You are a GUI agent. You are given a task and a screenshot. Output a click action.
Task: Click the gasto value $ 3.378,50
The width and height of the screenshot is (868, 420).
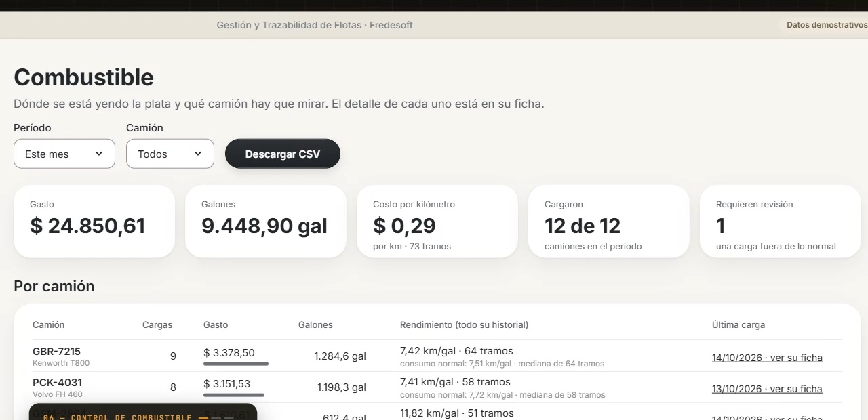[229, 352]
